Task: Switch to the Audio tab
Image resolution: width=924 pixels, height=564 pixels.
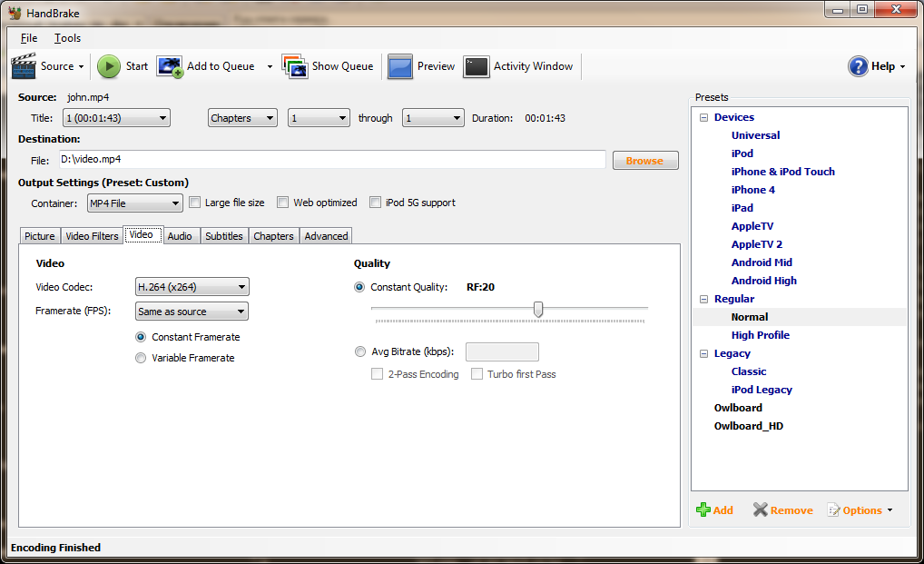Action: tap(180, 236)
